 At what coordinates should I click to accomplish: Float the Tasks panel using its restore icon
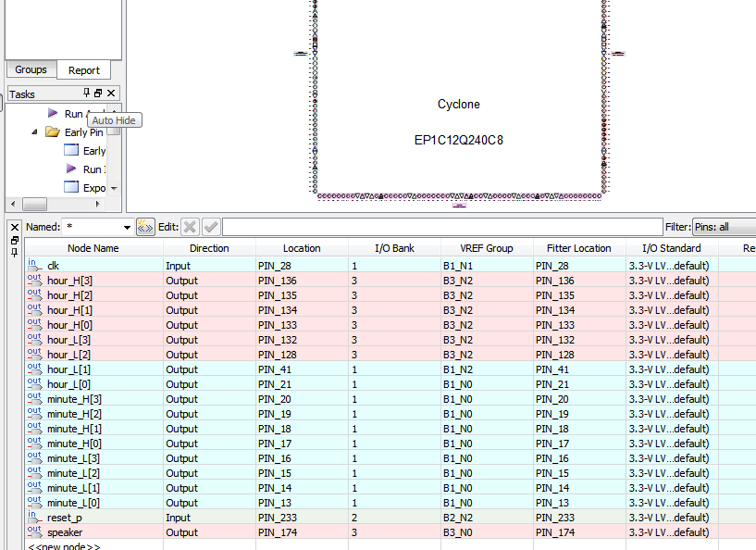click(x=99, y=94)
